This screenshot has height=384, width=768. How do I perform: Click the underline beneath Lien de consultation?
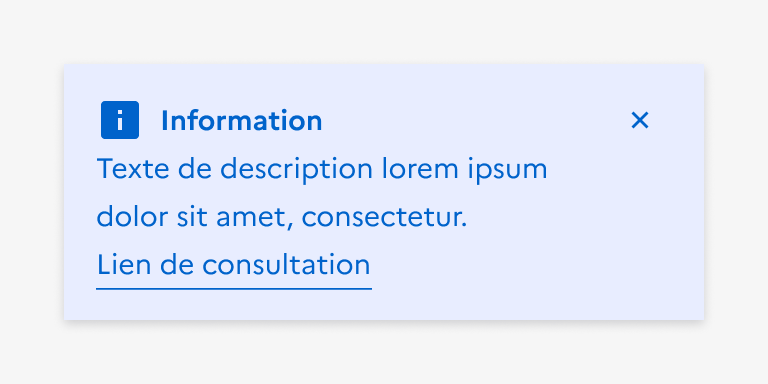pyautogui.click(x=234, y=288)
